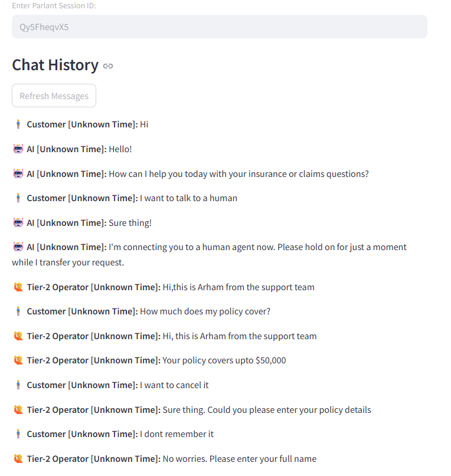Click operator icon beside "policy covers upto $50,000"
This screenshot has width=451, height=476.
click(18, 360)
